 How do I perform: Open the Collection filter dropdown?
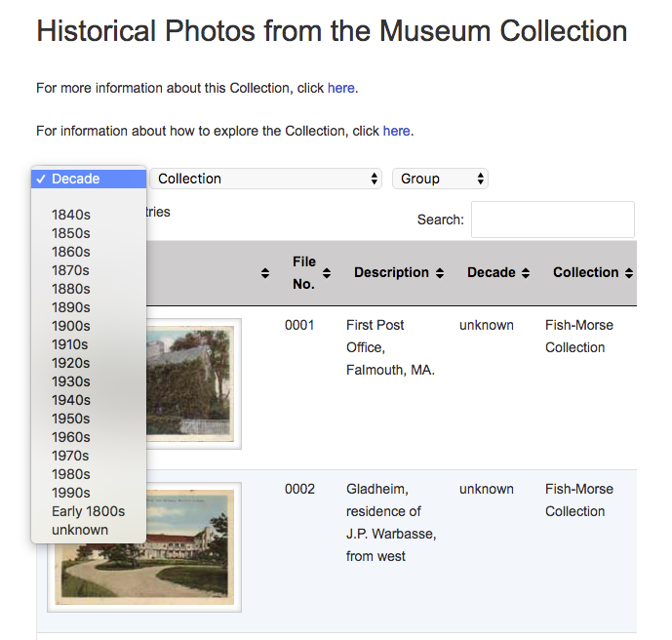click(265, 179)
